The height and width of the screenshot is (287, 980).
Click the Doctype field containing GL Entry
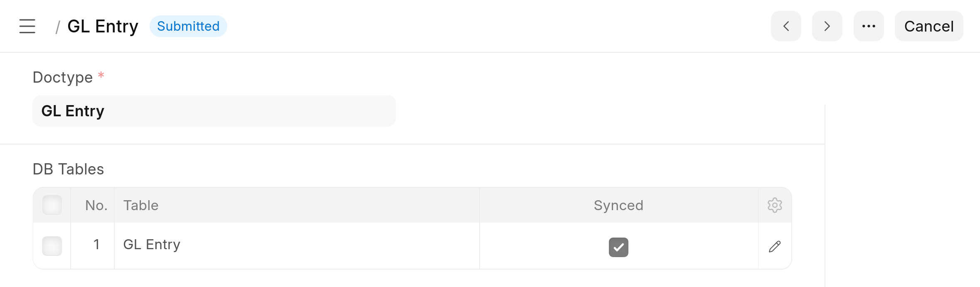214,111
